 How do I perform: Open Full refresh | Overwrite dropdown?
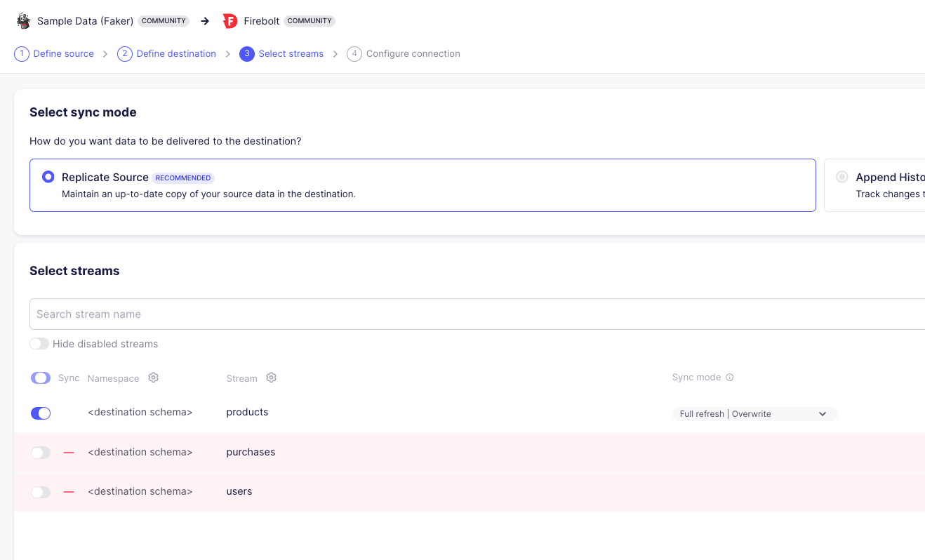point(754,414)
